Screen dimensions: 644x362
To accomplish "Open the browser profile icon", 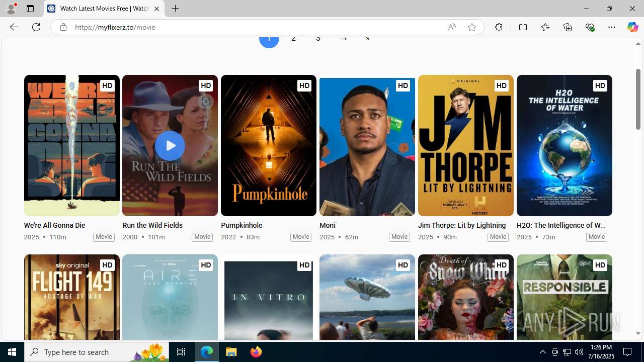I will coord(11,9).
